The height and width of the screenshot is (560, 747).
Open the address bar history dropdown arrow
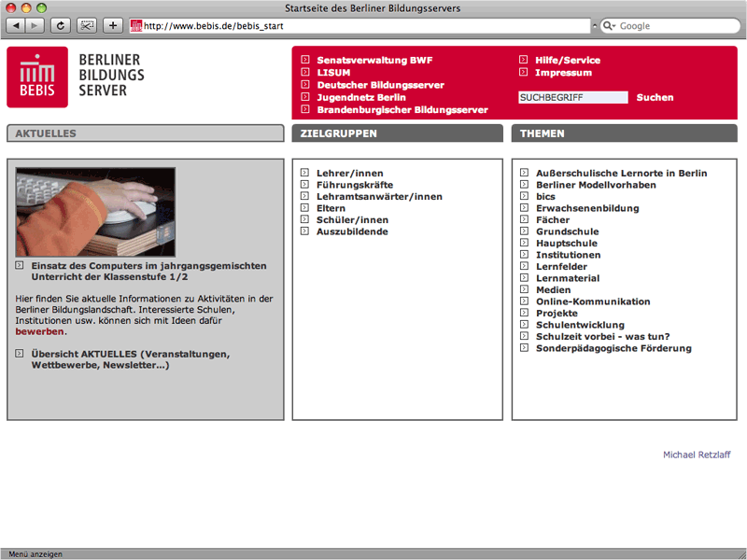[596, 26]
